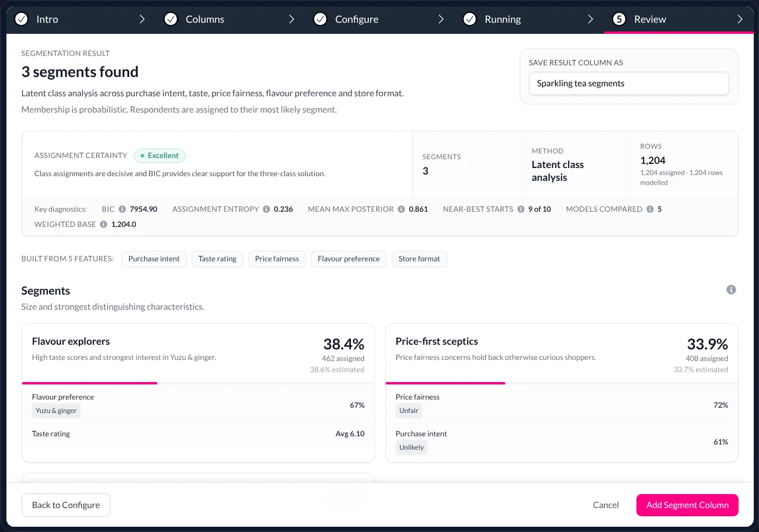Click the Price-first sceptics size bar
The height and width of the screenshot is (532, 759).
[x=562, y=383]
